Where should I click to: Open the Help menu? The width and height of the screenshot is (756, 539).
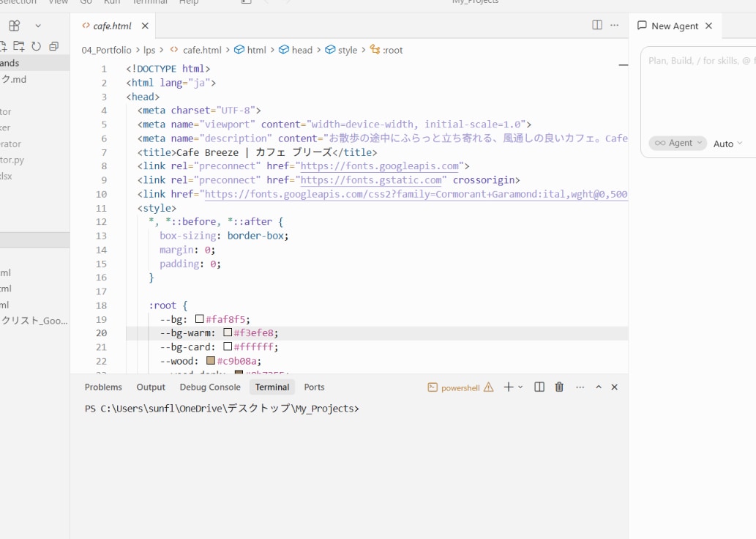tap(189, 2)
